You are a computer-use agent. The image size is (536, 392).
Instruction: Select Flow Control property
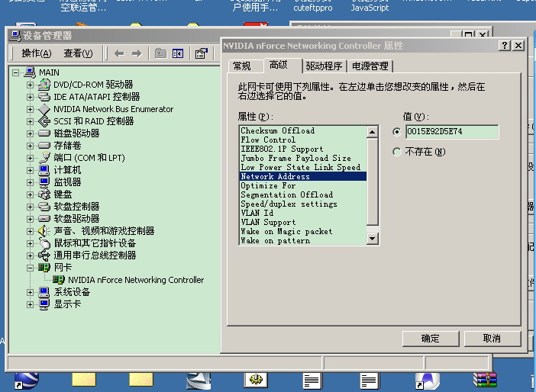(x=303, y=140)
